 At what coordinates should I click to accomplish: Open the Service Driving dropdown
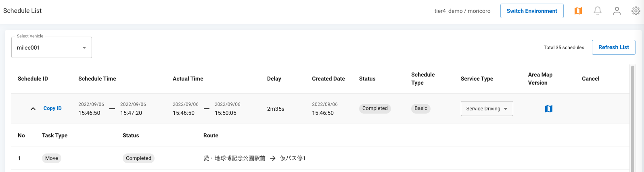(x=487, y=109)
